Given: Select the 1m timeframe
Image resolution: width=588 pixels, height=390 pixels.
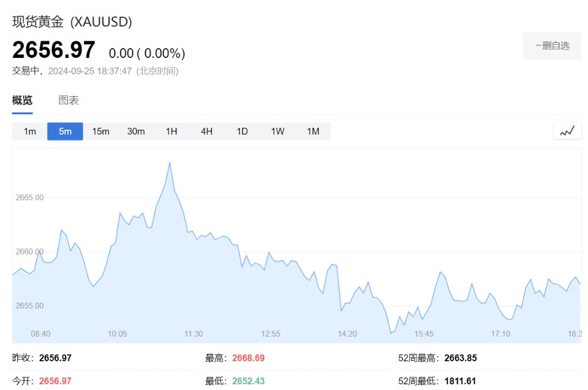Looking at the screenshot, I should click(30, 131).
